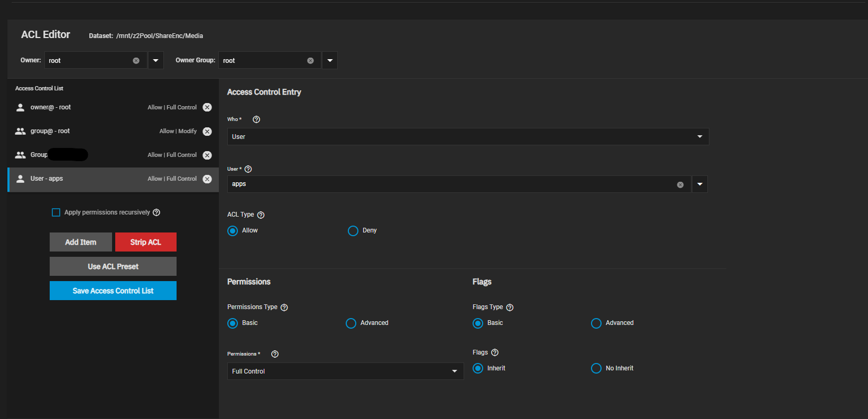This screenshot has width=868, height=419.
Task: Clear the apps User field value
Action: 680,185
